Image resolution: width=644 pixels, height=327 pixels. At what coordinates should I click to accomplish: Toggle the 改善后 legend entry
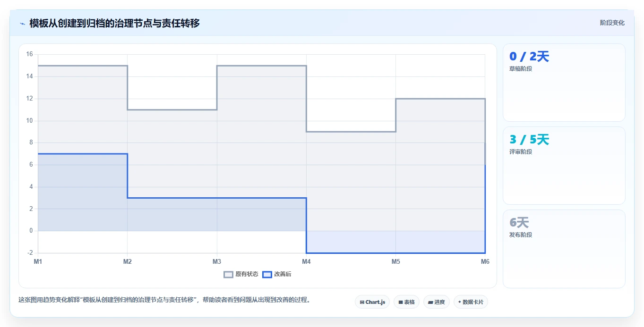click(x=277, y=274)
